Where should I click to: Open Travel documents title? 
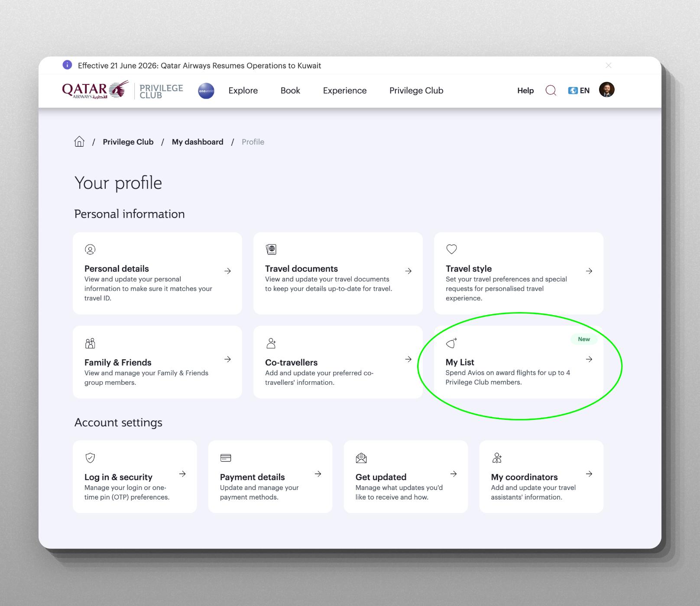[301, 269]
